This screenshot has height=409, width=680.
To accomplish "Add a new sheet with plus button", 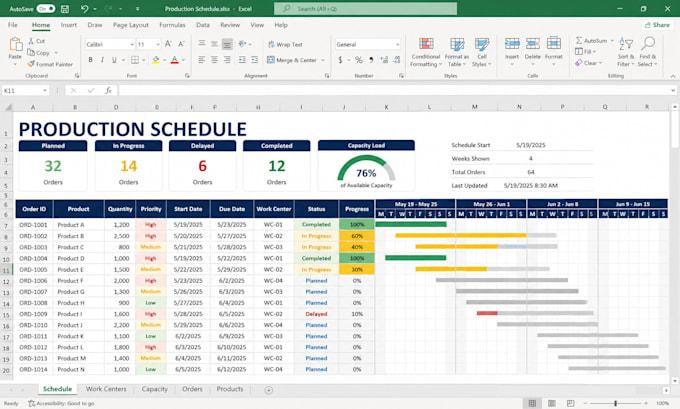I will [268, 390].
